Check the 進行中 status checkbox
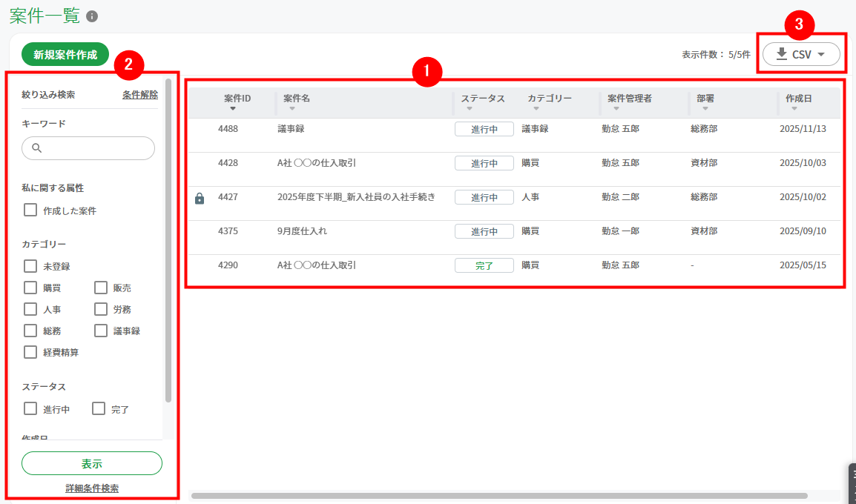This screenshot has width=856, height=504. (x=30, y=408)
